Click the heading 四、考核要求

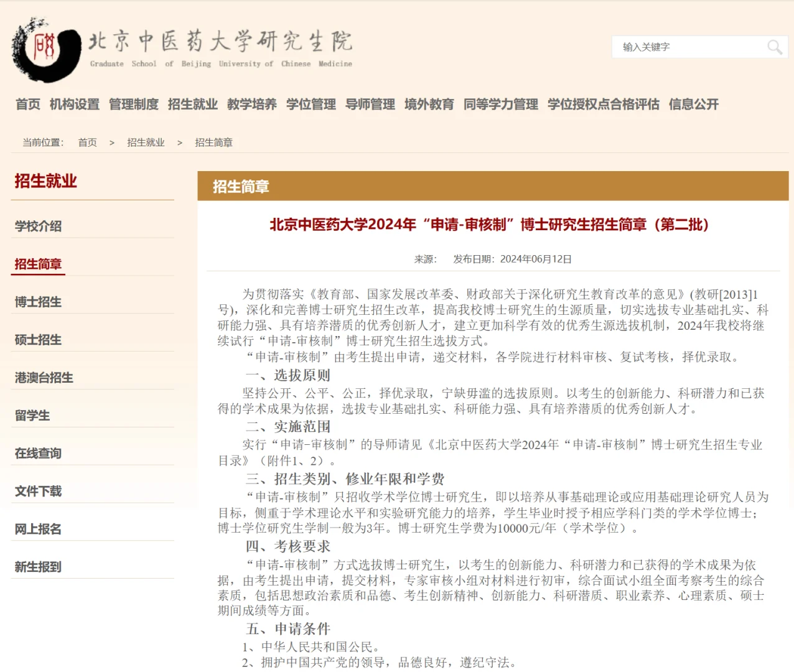(287, 546)
